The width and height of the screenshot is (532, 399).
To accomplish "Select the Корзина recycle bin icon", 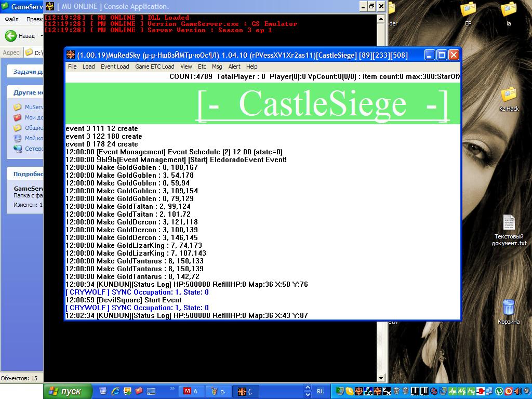I will pyautogui.click(x=509, y=312).
